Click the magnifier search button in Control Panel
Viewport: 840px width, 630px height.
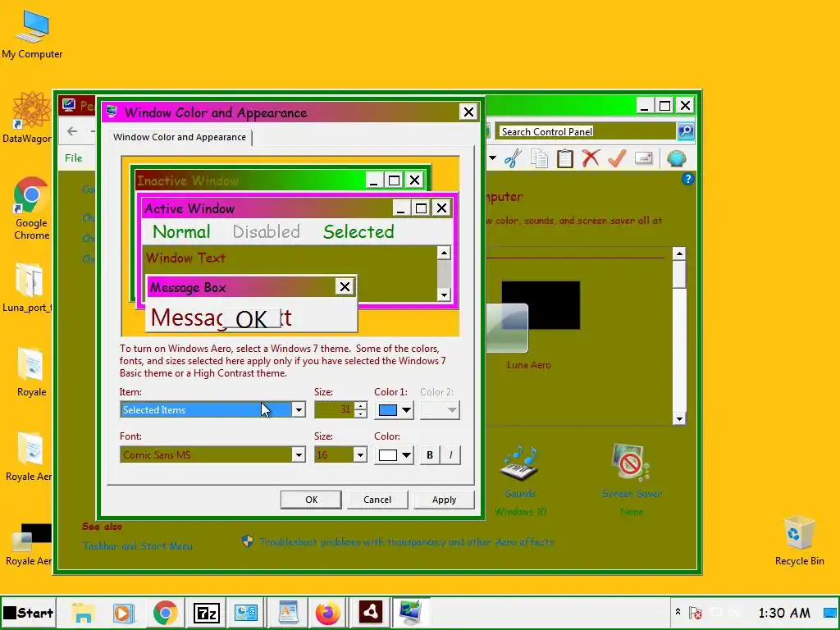(686, 131)
